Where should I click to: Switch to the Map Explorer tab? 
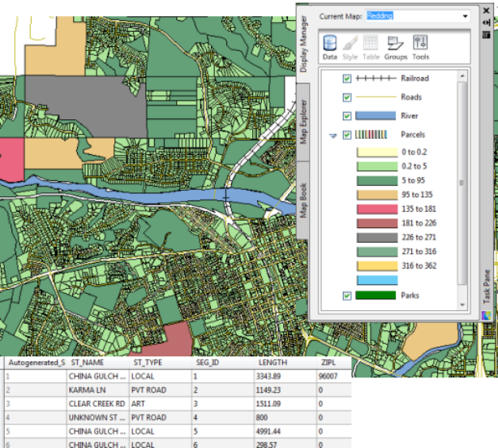pos(304,122)
